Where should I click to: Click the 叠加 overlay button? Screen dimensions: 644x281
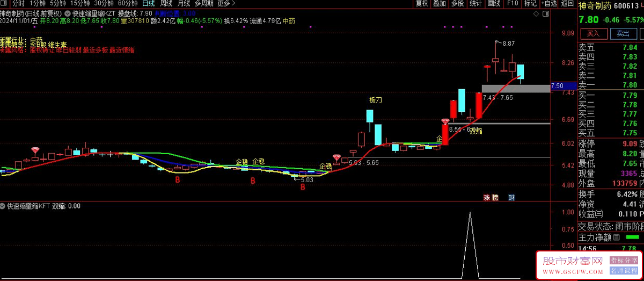[x=440, y=3]
